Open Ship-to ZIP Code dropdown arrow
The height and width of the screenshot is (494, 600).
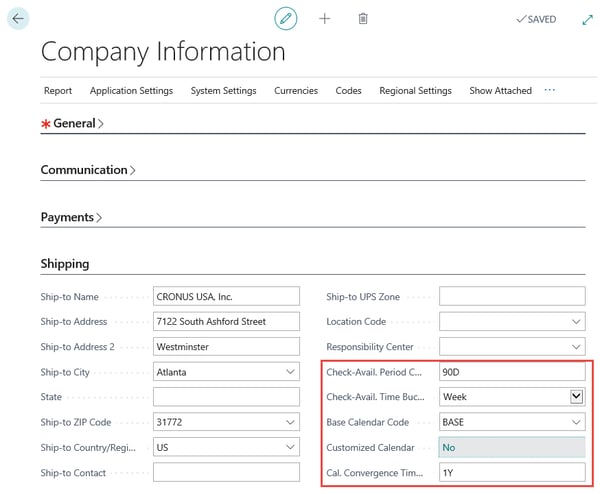click(x=290, y=422)
